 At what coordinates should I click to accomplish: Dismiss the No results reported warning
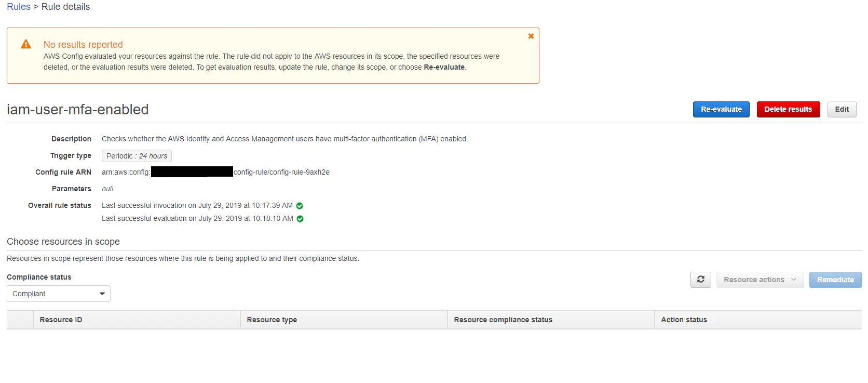tap(531, 36)
